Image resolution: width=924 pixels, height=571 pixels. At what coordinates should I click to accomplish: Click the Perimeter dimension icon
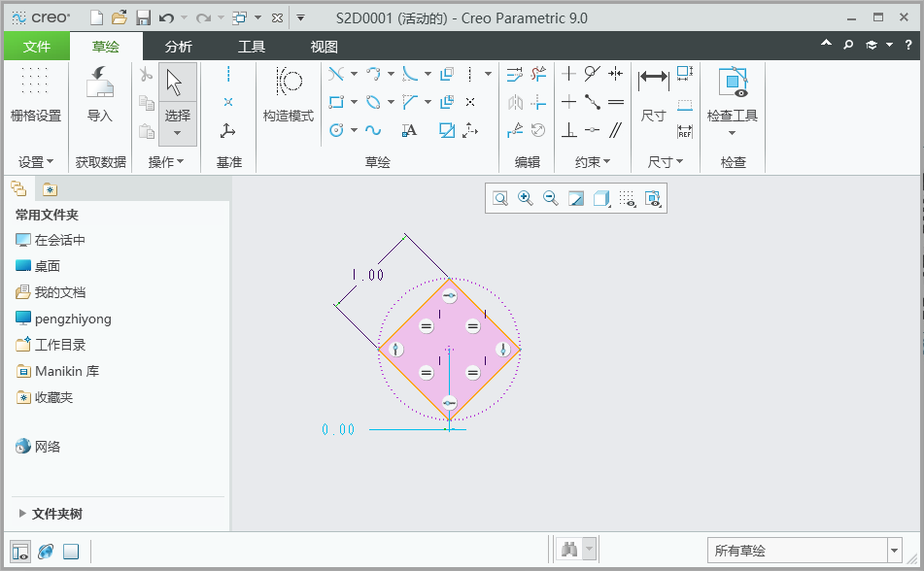(685, 74)
